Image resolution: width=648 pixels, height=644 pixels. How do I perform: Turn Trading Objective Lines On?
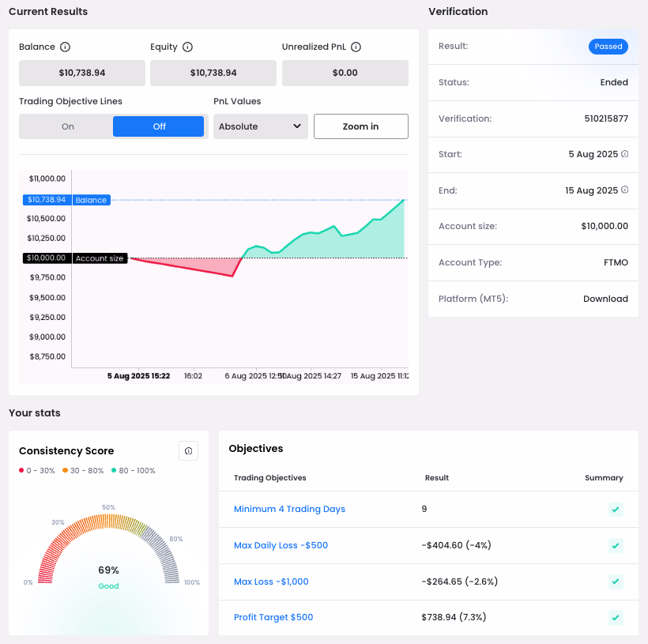point(68,126)
